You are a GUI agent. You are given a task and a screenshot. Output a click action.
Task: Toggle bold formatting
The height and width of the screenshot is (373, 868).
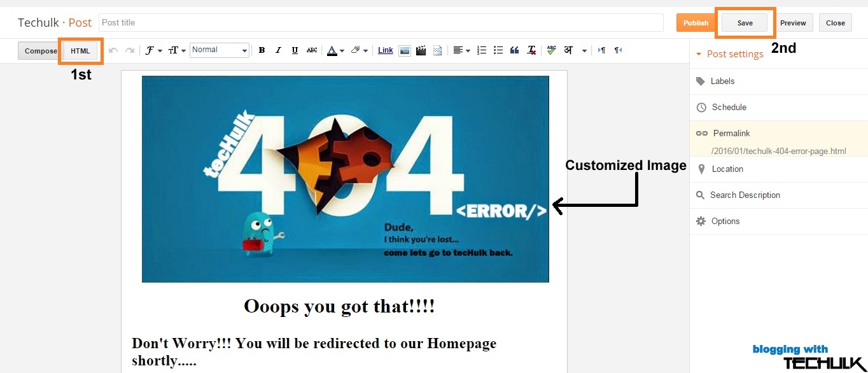262,50
